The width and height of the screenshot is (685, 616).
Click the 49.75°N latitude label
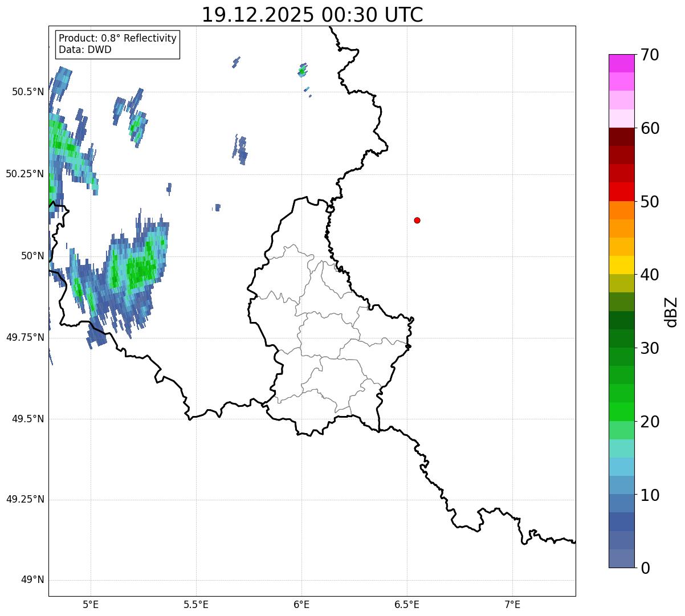click(25, 337)
